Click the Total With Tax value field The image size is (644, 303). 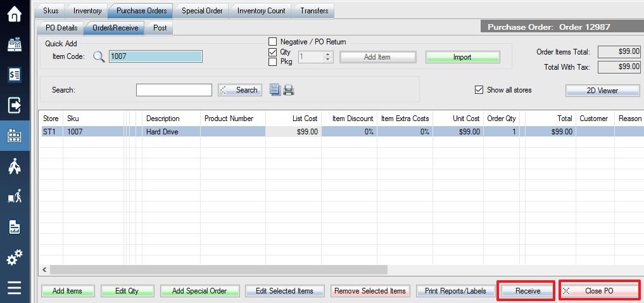click(x=620, y=67)
